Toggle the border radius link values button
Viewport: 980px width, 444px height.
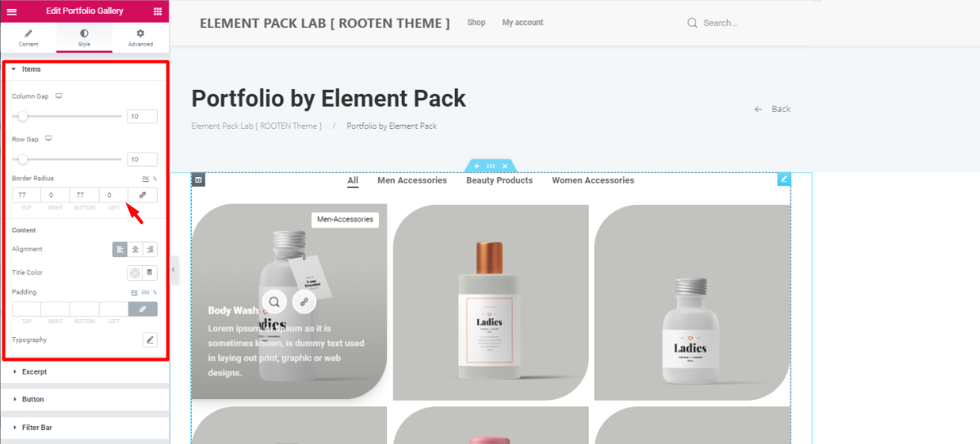point(143,195)
